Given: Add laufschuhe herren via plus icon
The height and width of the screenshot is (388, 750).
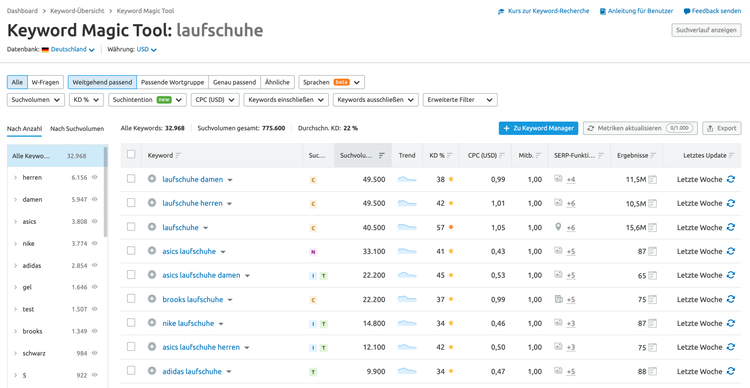Looking at the screenshot, I should 152,203.
